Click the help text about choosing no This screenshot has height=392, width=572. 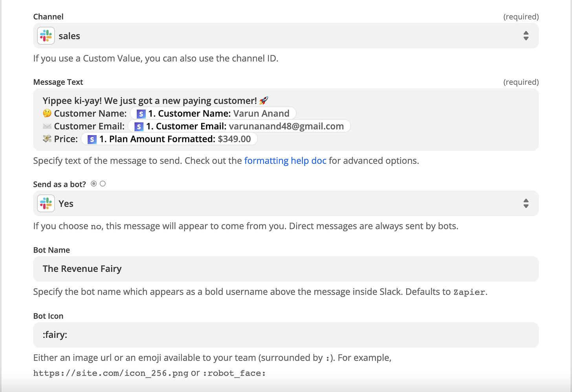click(246, 226)
